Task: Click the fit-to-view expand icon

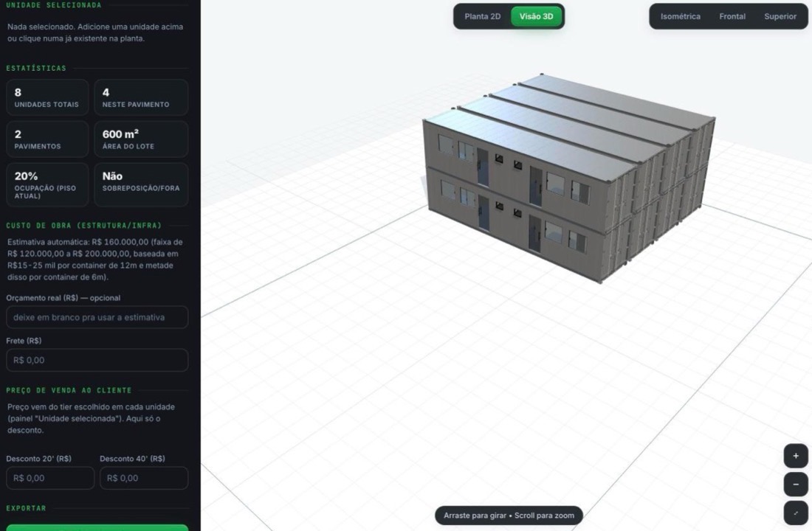Action: (796, 513)
